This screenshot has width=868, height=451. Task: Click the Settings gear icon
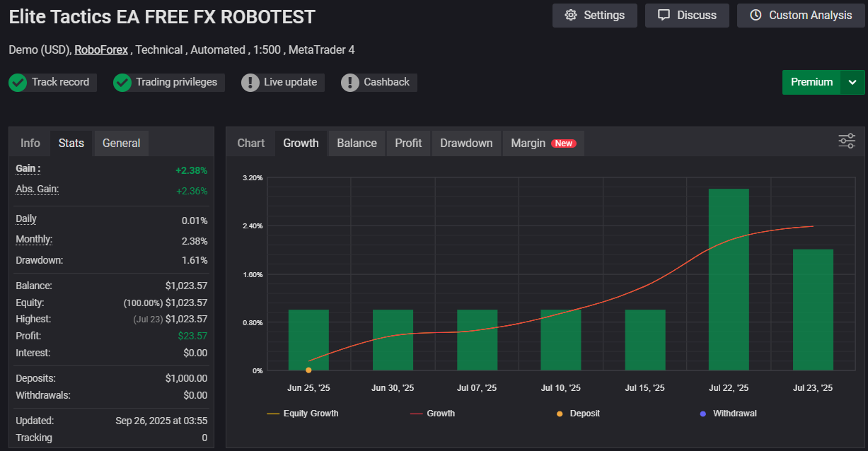571,16
